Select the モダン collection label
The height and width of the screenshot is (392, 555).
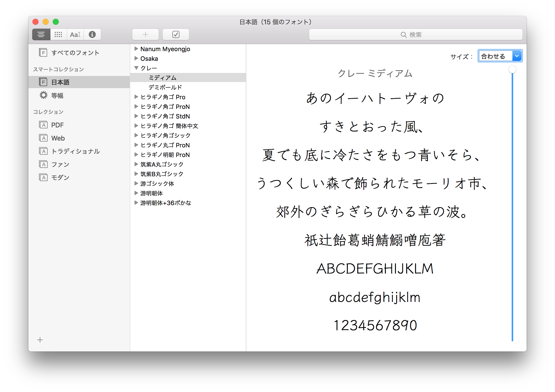point(60,178)
